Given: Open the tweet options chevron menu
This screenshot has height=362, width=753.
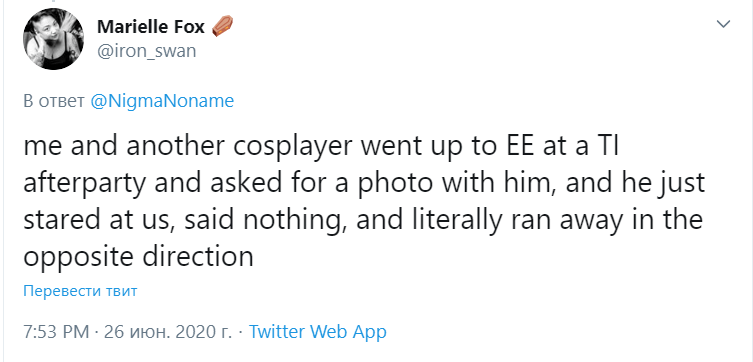Looking at the screenshot, I should [723, 24].
